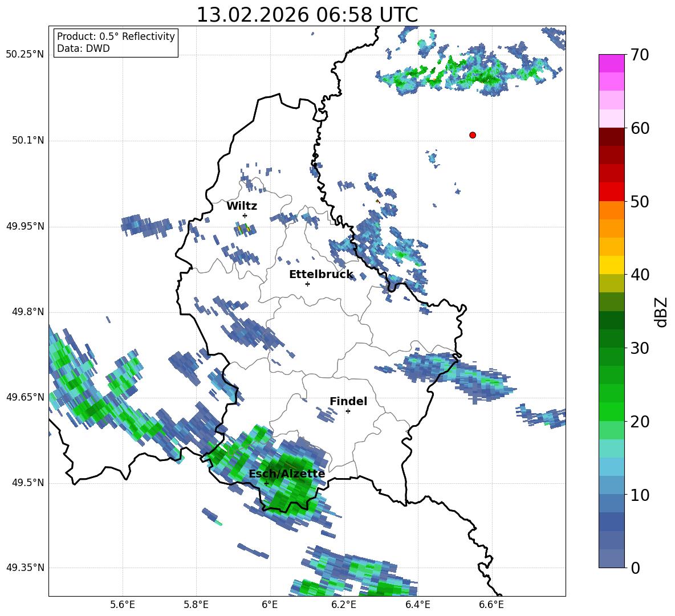Viewport: 675px width, 616px height.
Task: Click the 6°E longitude label
Action: pyautogui.click(x=270, y=605)
